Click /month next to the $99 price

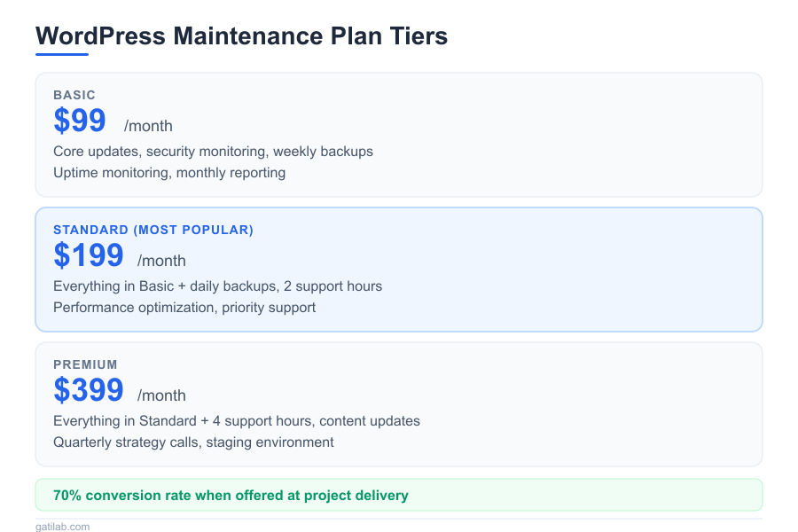pyautogui.click(x=148, y=126)
